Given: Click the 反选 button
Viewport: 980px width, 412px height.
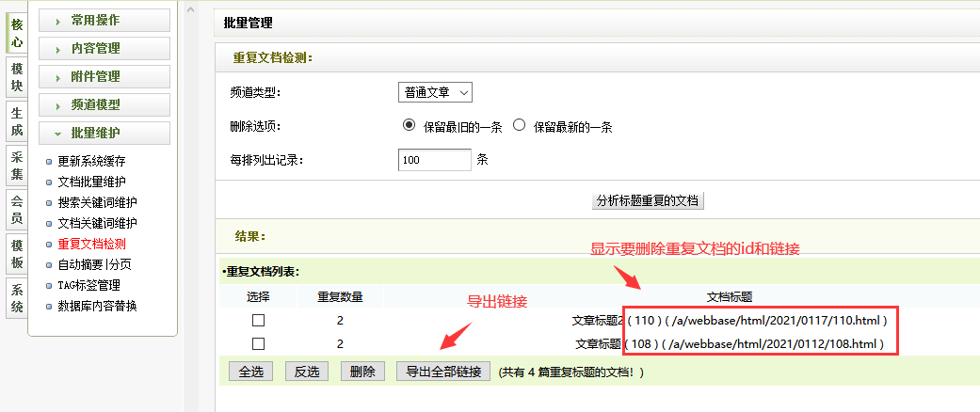Looking at the screenshot, I should coord(307,372).
